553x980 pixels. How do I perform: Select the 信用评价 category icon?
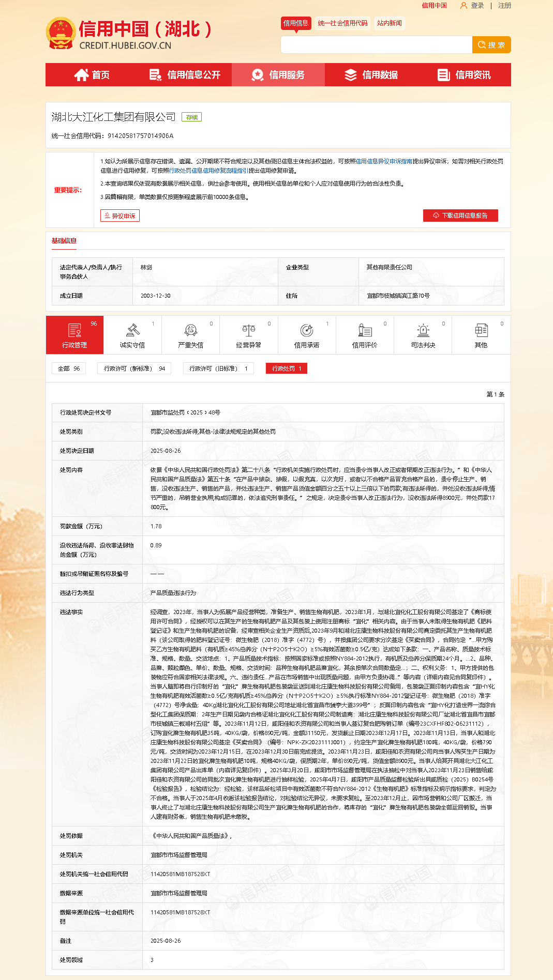365,330
